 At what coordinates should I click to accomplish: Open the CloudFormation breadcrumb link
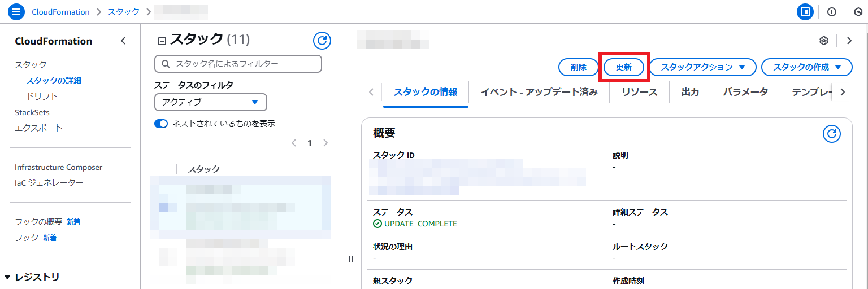point(60,12)
